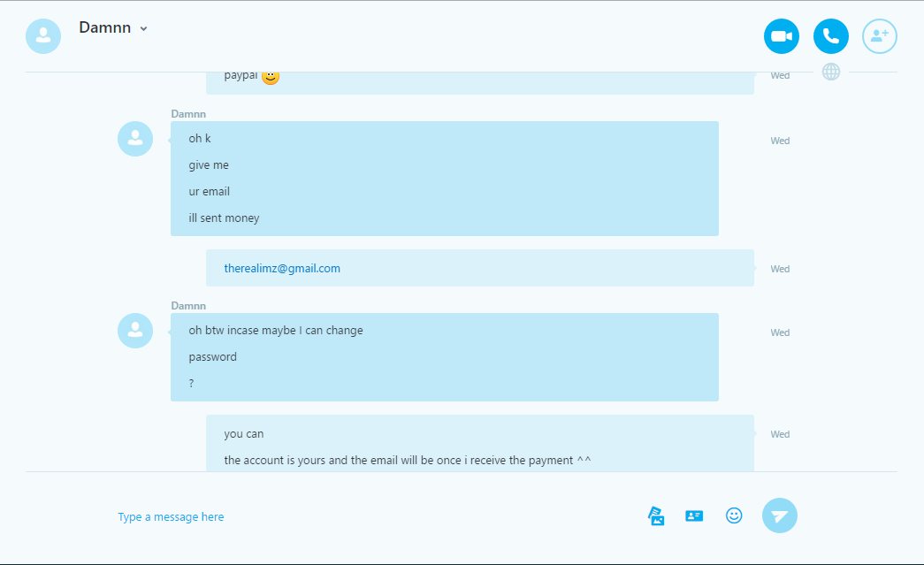This screenshot has width=924, height=565.
Task: Add people to this conversation
Action: (x=880, y=36)
